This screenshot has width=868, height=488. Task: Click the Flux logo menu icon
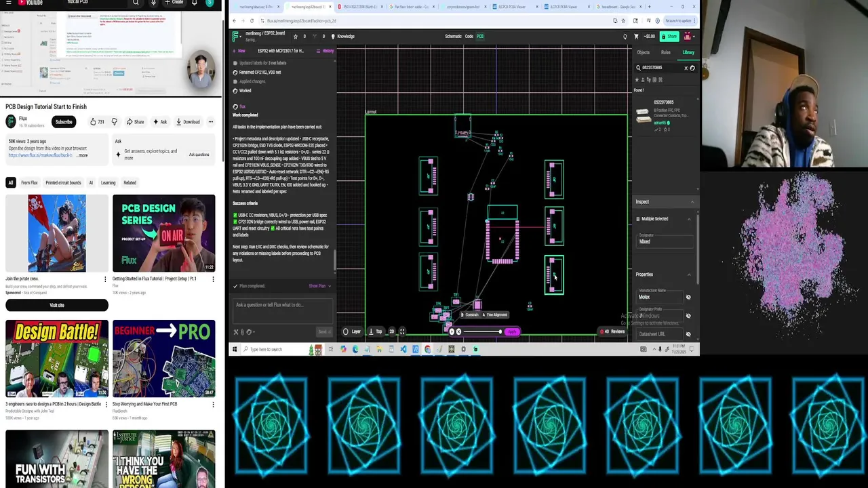(x=235, y=36)
